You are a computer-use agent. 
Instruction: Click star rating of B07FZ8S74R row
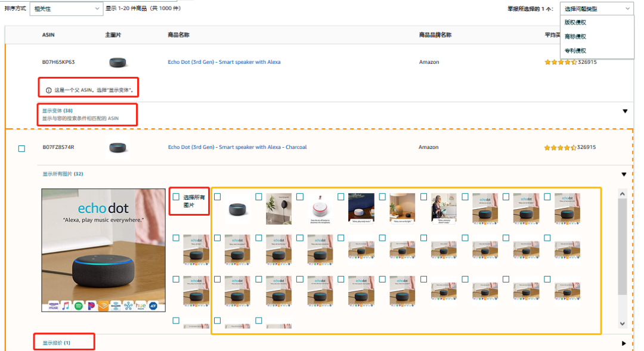tap(560, 147)
